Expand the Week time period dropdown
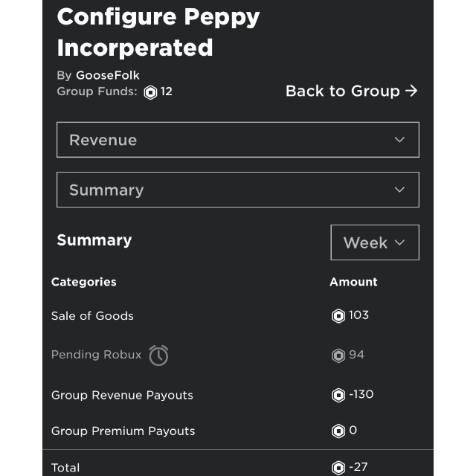 tap(375, 242)
